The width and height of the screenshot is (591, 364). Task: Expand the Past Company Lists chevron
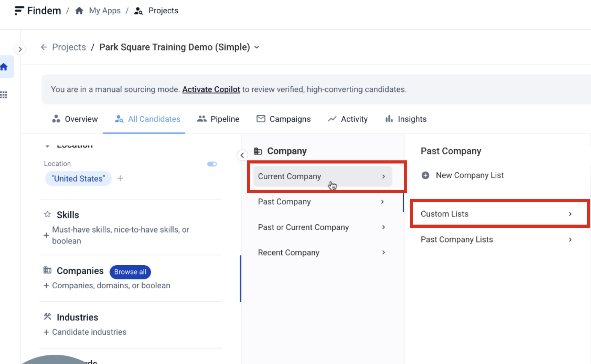(570, 239)
